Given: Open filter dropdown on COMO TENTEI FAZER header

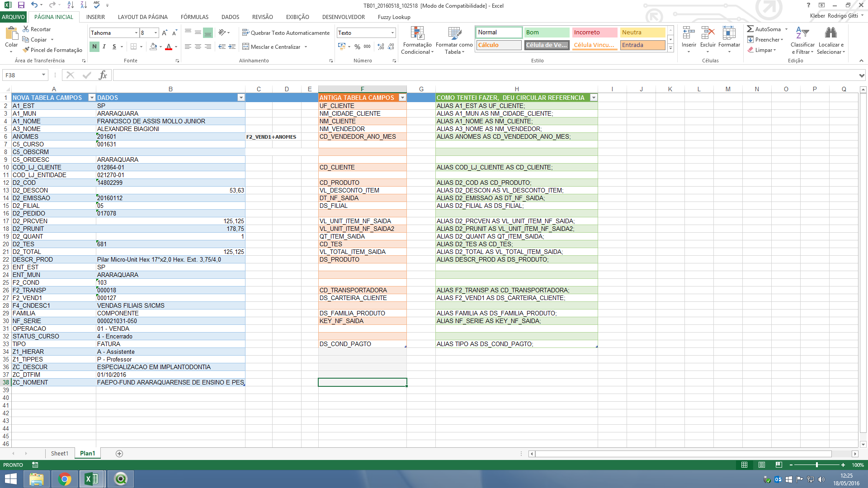Looking at the screenshot, I should 594,98.
